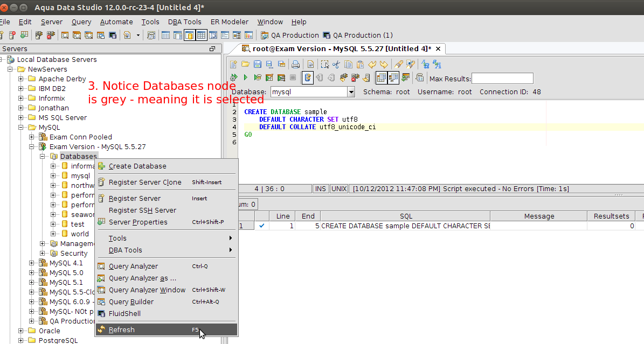Click the Copy pages icon in the editor toolbar
Screen dimensions: 644x344
click(348, 65)
